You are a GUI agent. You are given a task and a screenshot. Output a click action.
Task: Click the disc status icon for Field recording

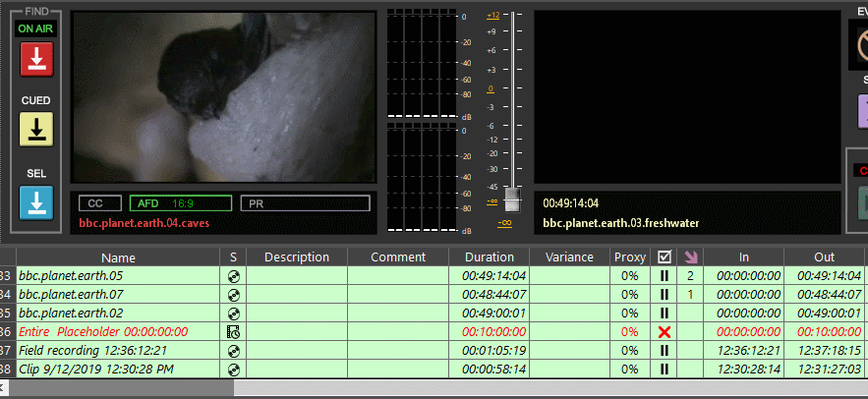(x=233, y=351)
